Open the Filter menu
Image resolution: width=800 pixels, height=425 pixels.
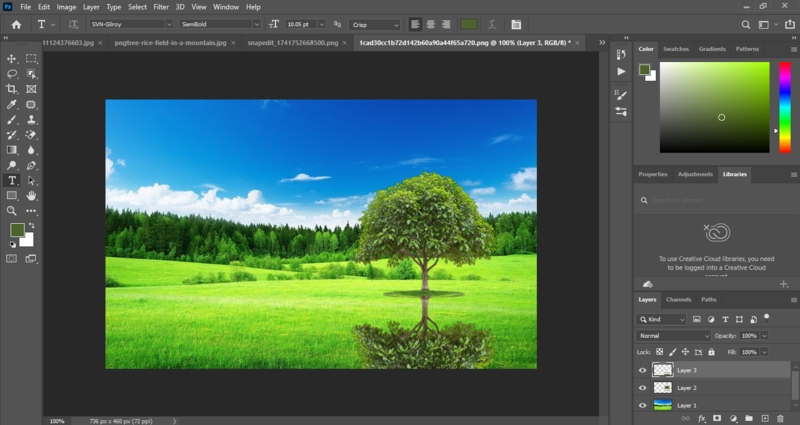[x=160, y=7]
